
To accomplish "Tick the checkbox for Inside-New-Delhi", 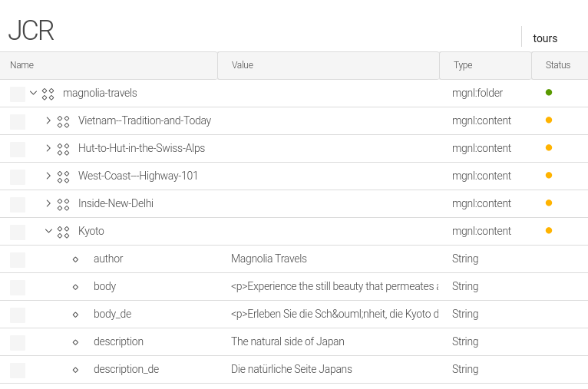I will (x=18, y=205).
